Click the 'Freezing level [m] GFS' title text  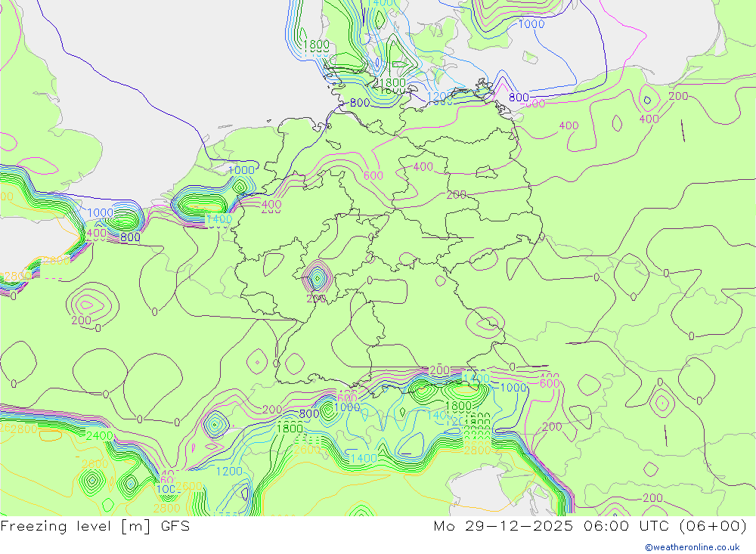95,526
